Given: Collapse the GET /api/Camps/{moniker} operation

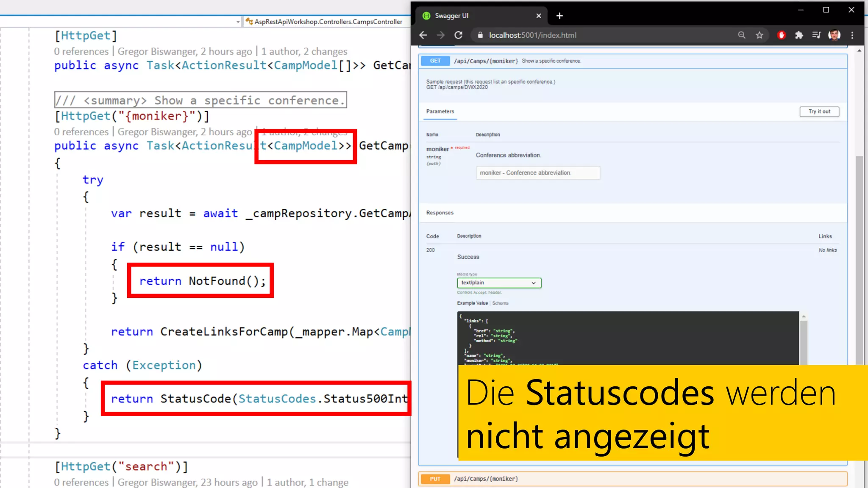Looking at the screenshot, I should pos(632,61).
